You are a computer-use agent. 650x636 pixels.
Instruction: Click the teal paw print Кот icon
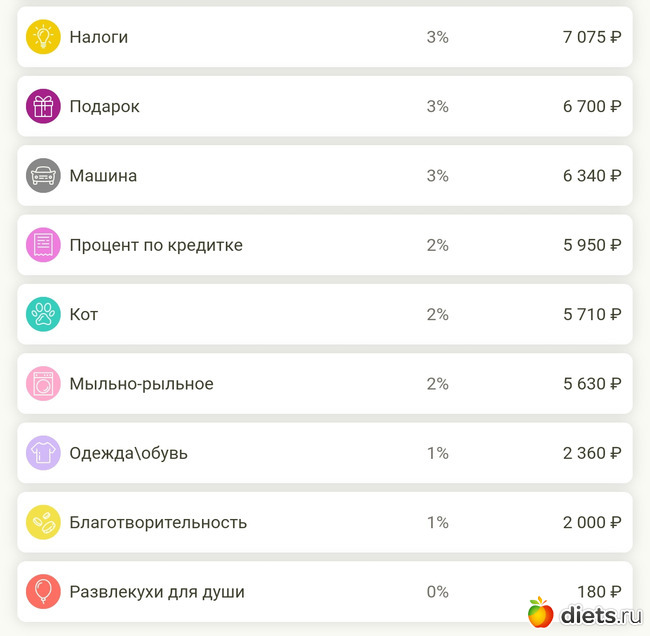click(43, 314)
